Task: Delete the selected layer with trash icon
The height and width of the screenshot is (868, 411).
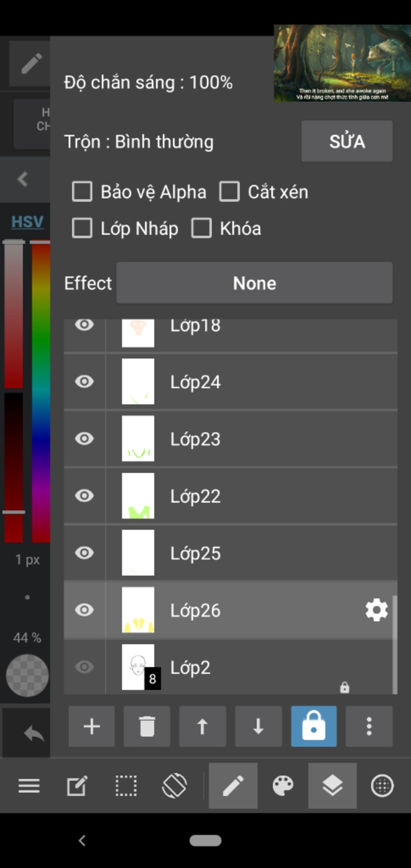Action: coord(147,726)
